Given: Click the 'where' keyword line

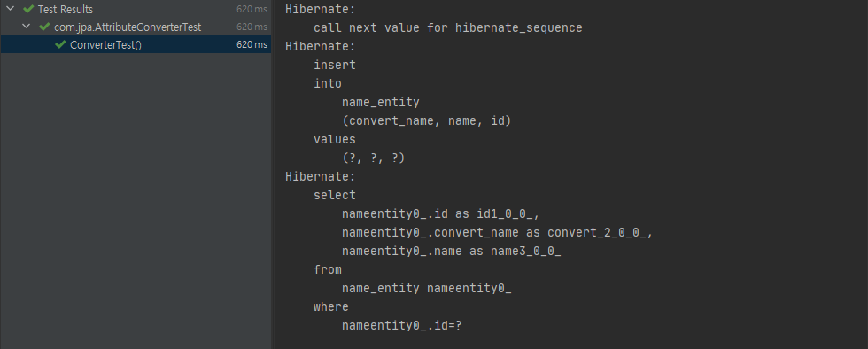Looking at the screenshot, I should [x=331, y=306].
